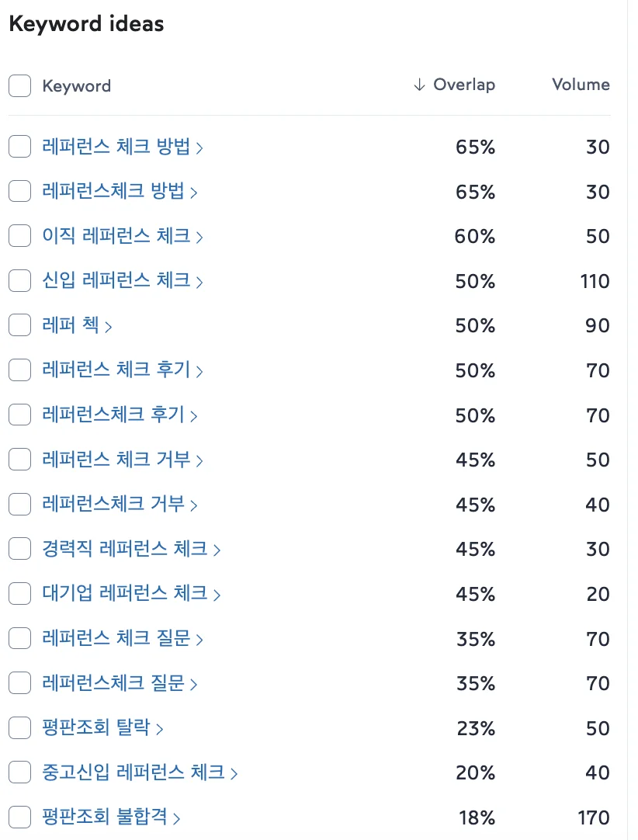This screenshot has height=840, width=638.
Task: Click the Keyword column header label
Action: coord(76,85)
